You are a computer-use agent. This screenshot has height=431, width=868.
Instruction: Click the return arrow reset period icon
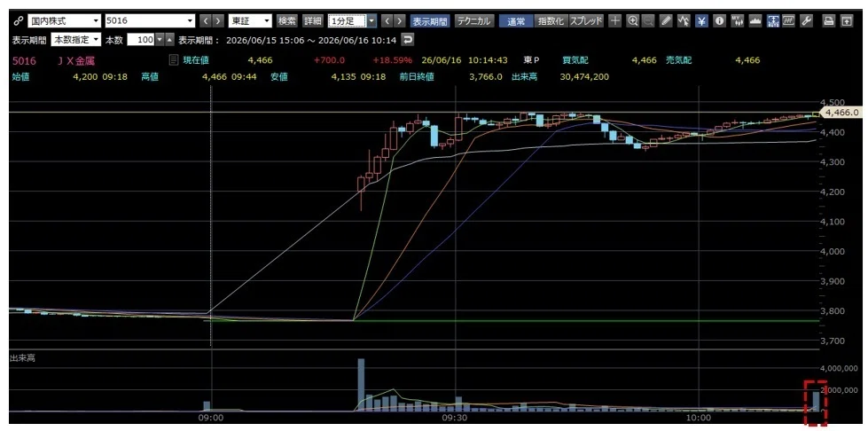[408, 40]
